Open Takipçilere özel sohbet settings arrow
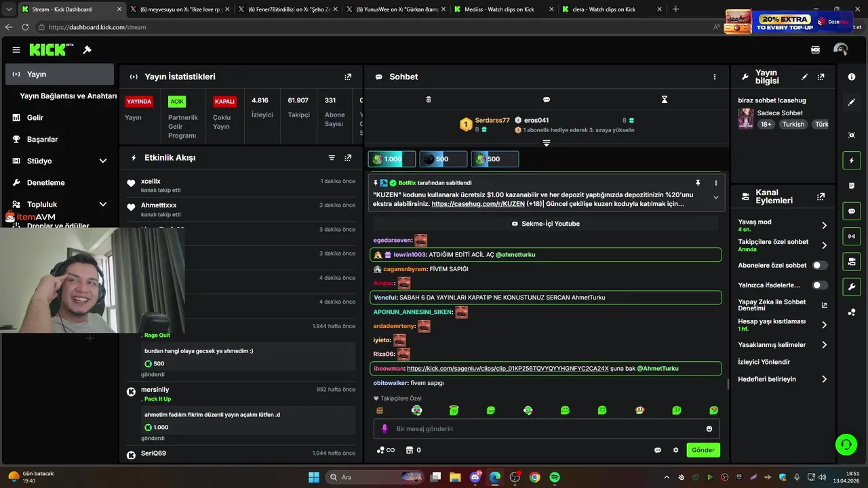Image resolution: width=868 pixels, height=488 pixels. pyautogui.click(x=825, y=245)
